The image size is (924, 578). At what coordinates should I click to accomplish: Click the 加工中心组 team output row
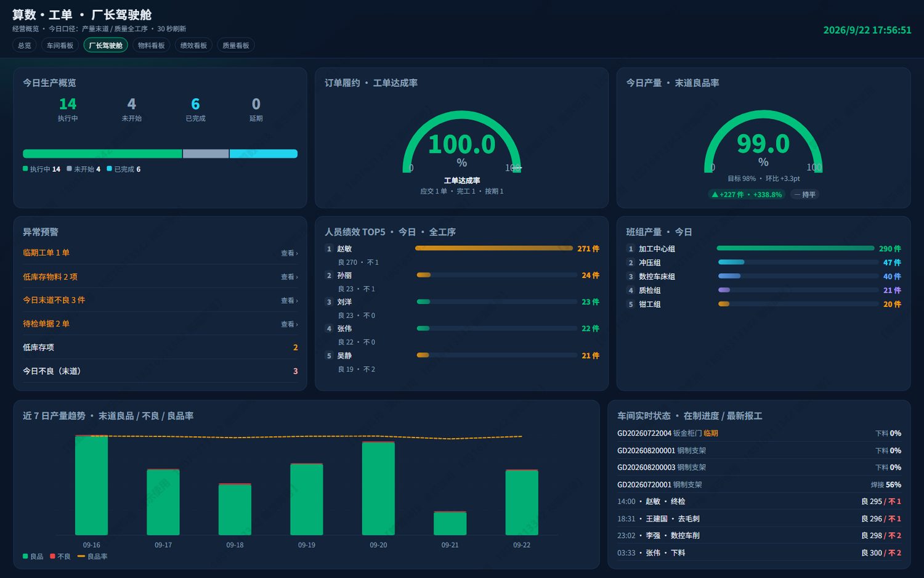[763, 249]
